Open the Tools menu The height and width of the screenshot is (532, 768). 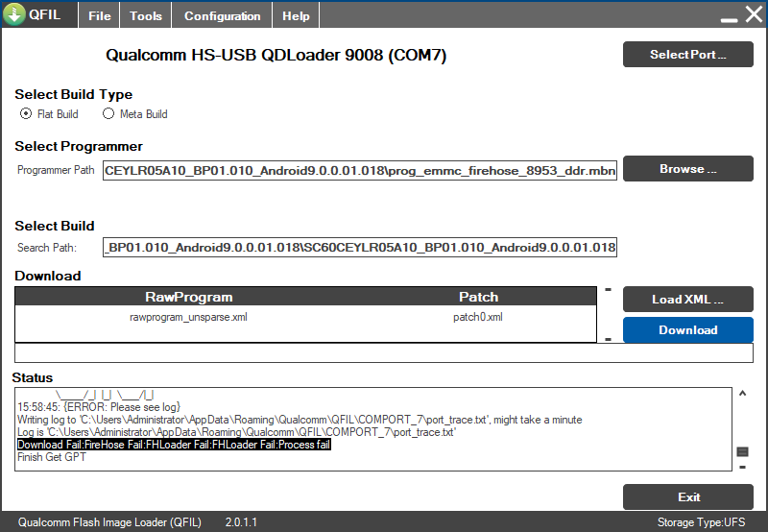click(146, 15)
